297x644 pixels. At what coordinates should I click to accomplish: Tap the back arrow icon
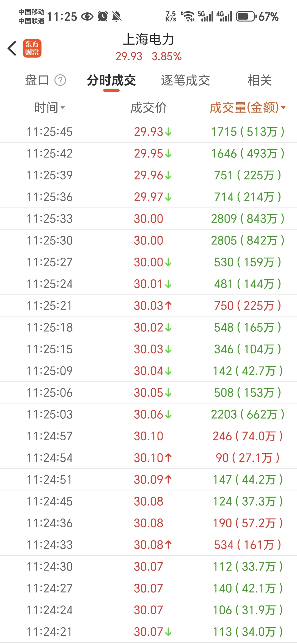[x=12, y=48]
